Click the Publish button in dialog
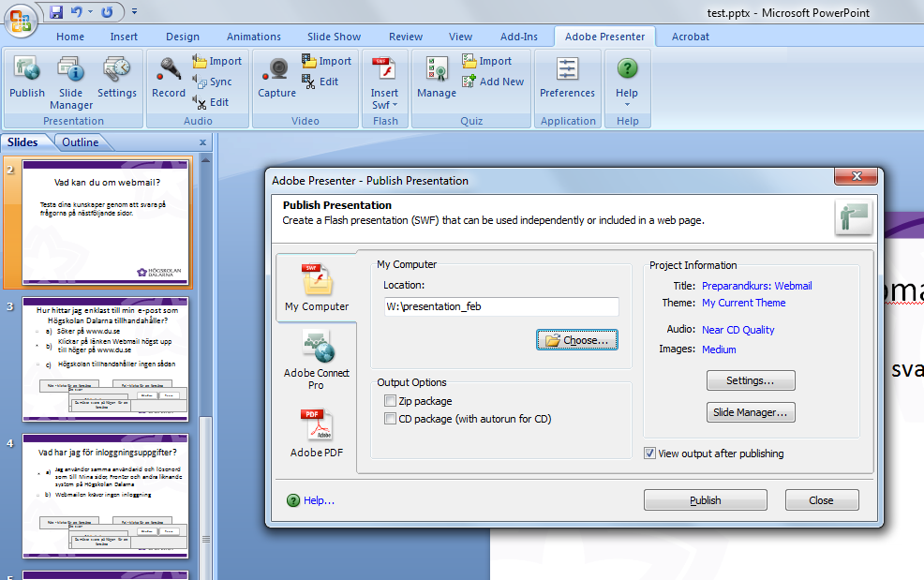Viewport: 924px width, 580px height. coord(706,500)
